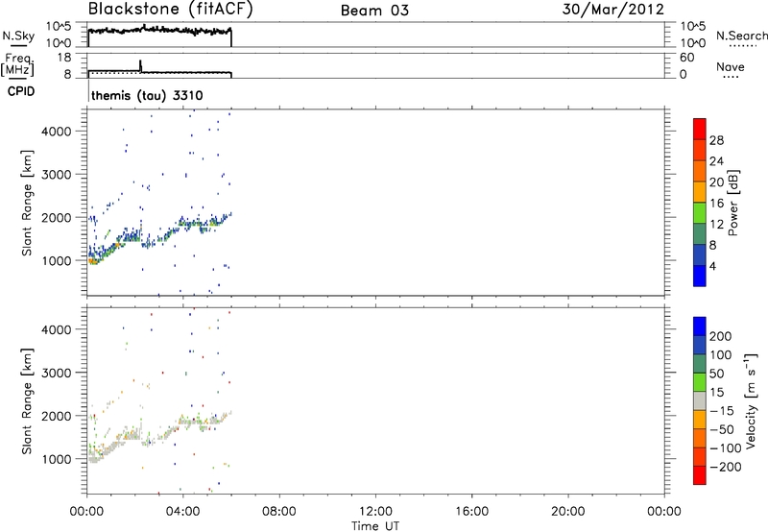Click the 1000 tick label in the velocity panel
Image resolution: width=768 pixels, height=532 pixels.
click(x=57, y=459)
